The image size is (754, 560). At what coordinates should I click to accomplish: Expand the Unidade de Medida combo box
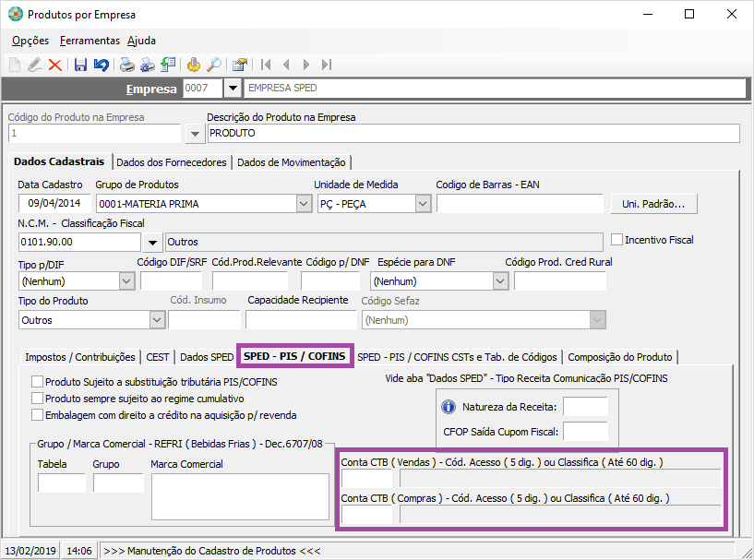[423, 204]
